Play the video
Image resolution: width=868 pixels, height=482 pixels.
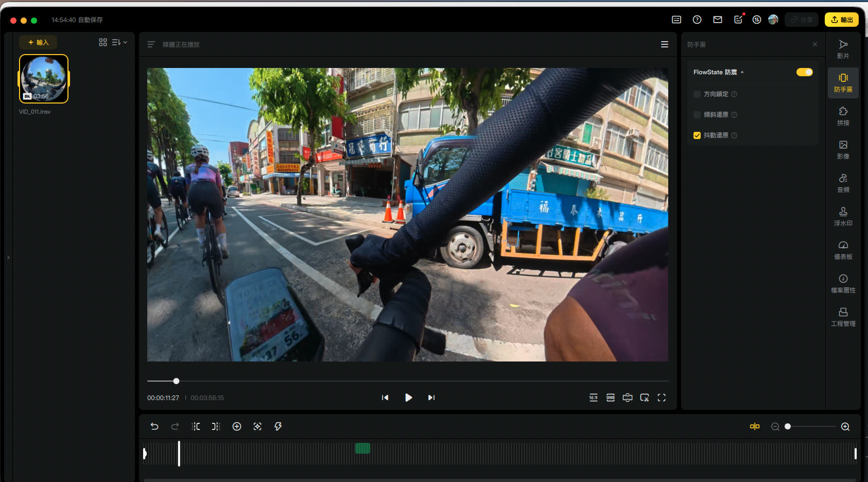coord(408,398)
